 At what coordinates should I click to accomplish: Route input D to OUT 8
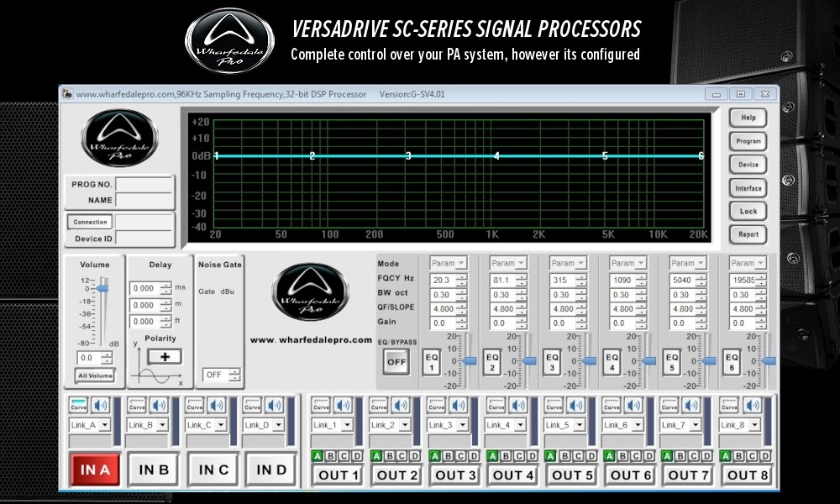765,456
